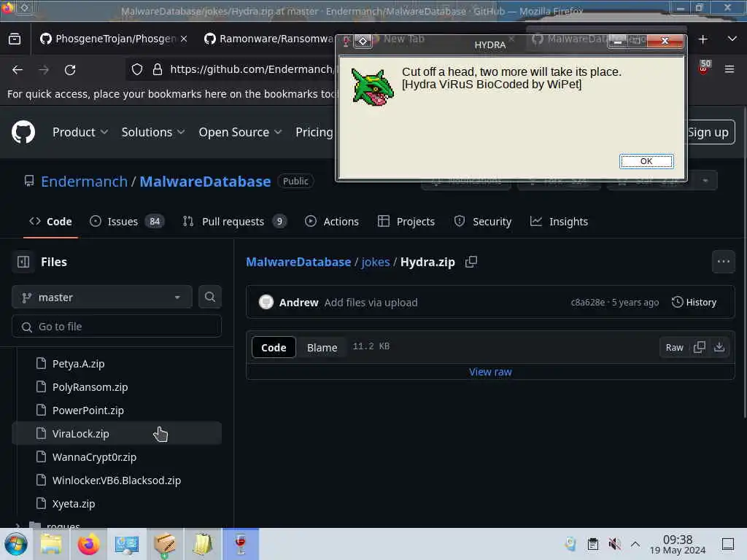Open file History
The height and width of the screenshot is (560, 747).
coord(694,303)
